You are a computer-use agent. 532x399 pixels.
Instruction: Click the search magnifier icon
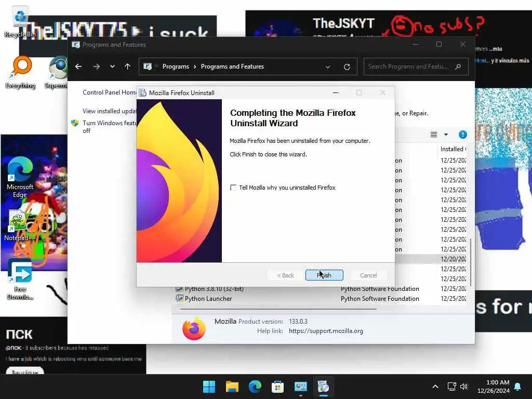[458, 66]
